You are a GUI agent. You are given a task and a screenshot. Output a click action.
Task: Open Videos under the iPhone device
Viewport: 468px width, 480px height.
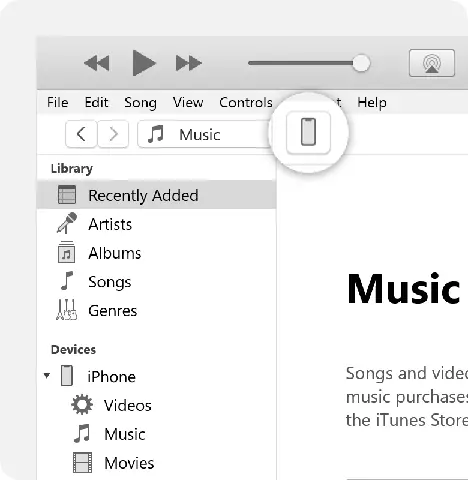(128, 405)
